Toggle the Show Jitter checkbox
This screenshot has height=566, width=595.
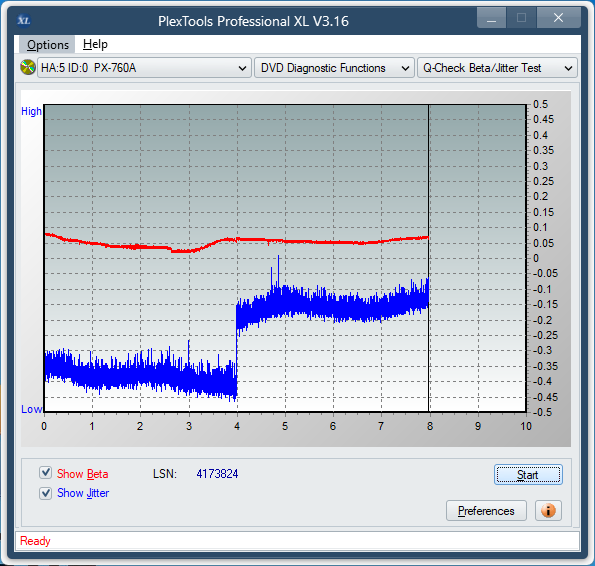tap(46, 493)
